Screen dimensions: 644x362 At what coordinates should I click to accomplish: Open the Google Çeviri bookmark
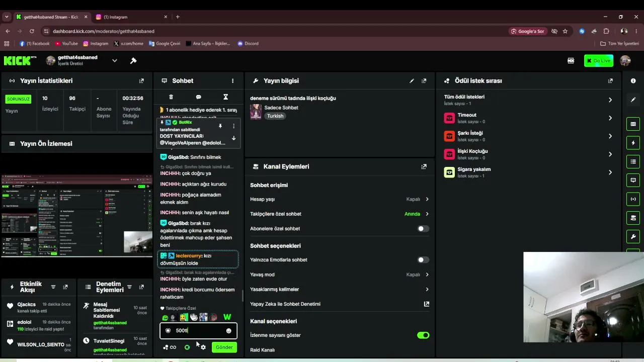click(164, 43)
